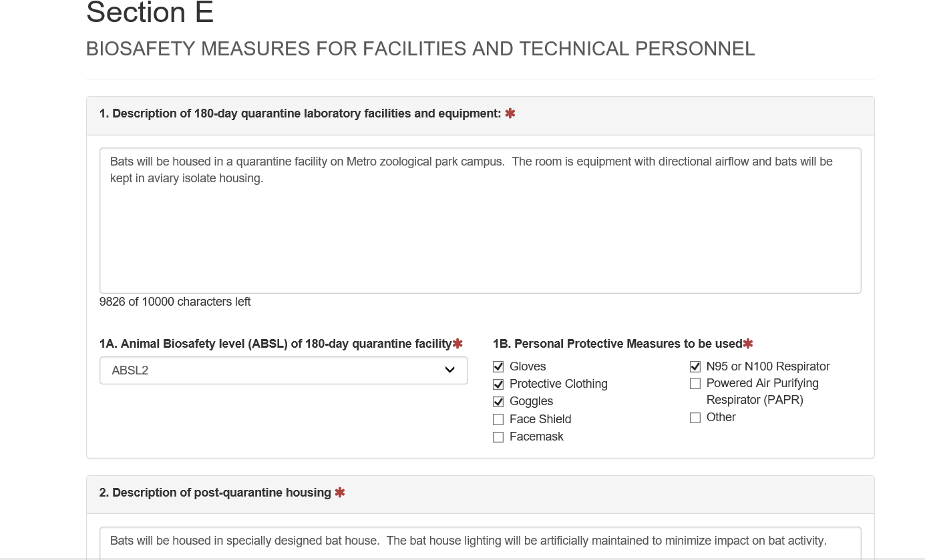Viewport: 925px width, 560px height.
Task: Untick the Goggles checkbox
Action: (x=498, y=402)
